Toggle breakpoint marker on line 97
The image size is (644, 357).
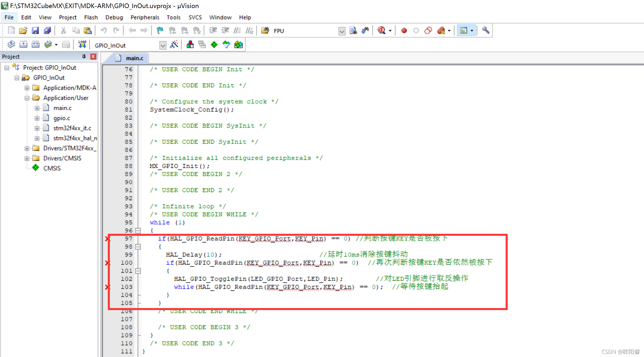coord(108,238)
